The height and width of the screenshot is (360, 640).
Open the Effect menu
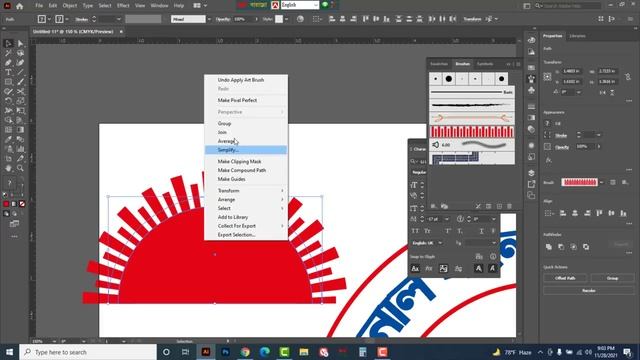(123, 6)
